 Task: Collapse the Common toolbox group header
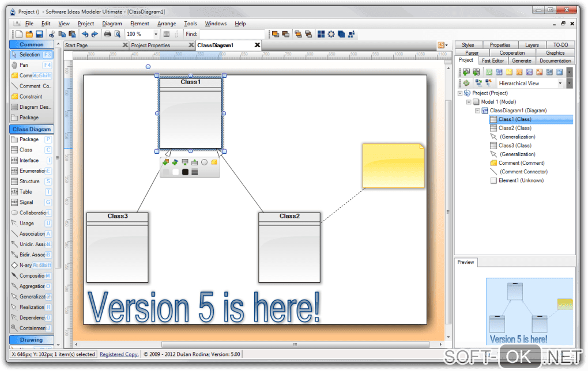pyautogui.click(x=32, y=44)
